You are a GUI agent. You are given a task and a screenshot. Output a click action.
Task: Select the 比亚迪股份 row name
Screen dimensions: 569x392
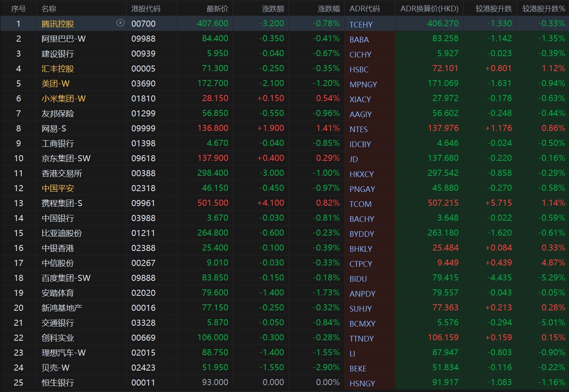click(x=61, y=233)
